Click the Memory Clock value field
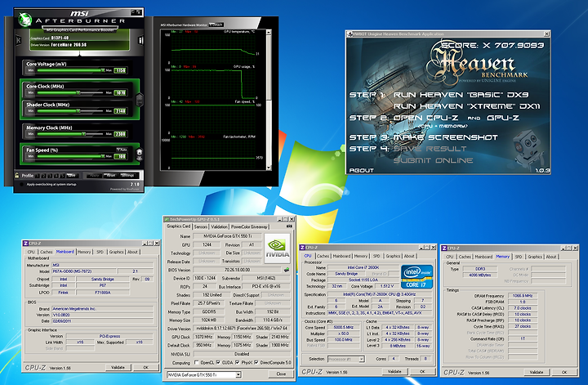 (x=120, y=134)
